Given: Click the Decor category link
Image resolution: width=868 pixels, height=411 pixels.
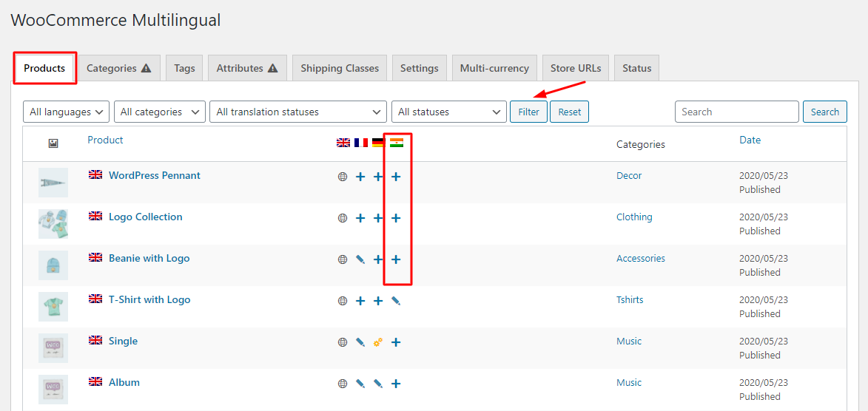Looking at the screenshot, I should [629, 175].
